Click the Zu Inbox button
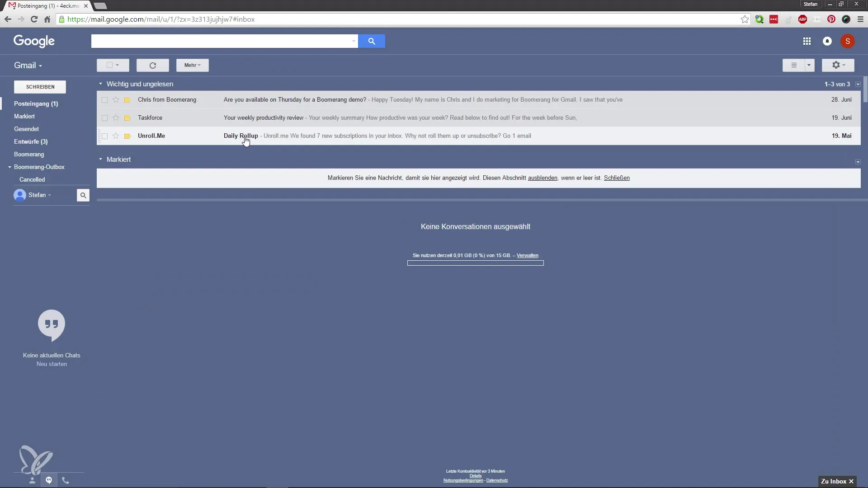This screenshot has height=488, width=868. coord(837,481)
